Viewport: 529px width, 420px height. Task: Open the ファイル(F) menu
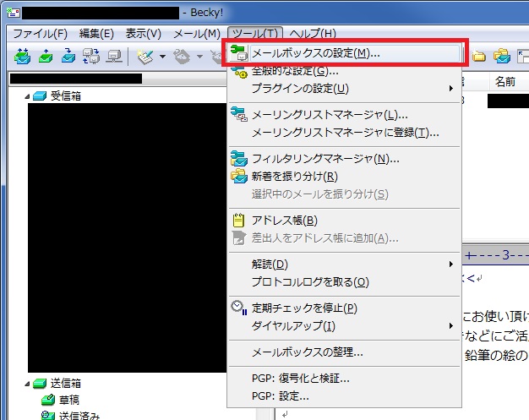tap(41, 34)
